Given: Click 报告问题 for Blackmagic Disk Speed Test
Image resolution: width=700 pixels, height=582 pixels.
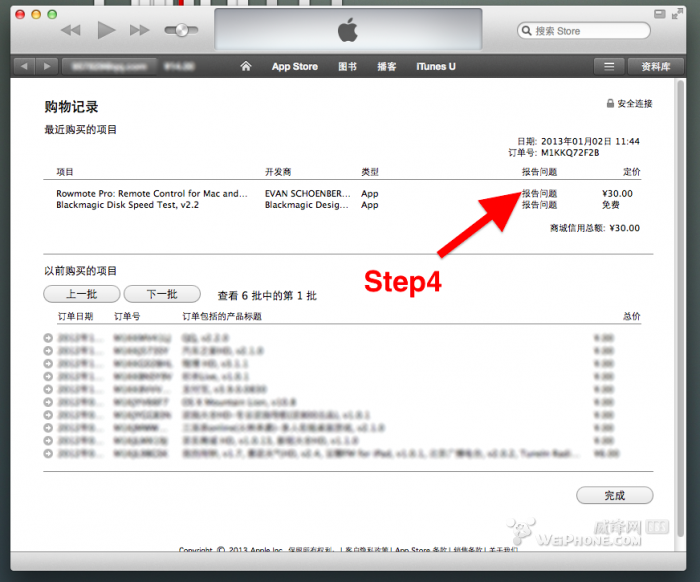Looking at the screenshot, I should click(539, 205).
